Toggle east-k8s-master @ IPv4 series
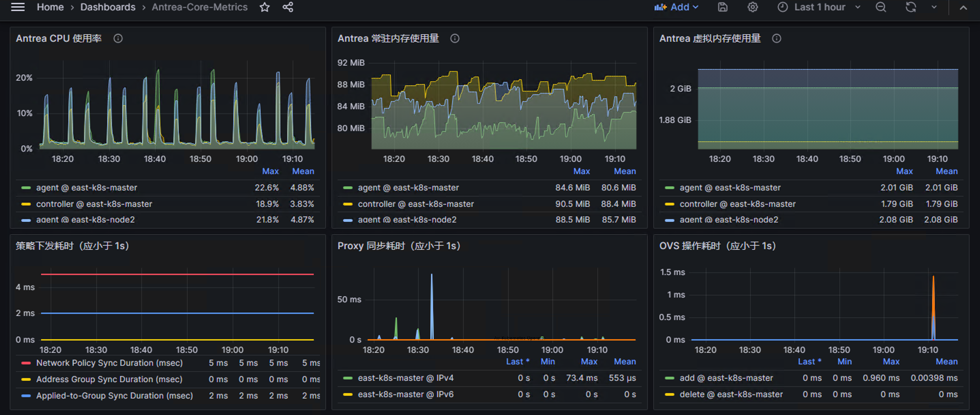This screenshot has height=415, width=980. pyautogui.click(x=405, y=378)
